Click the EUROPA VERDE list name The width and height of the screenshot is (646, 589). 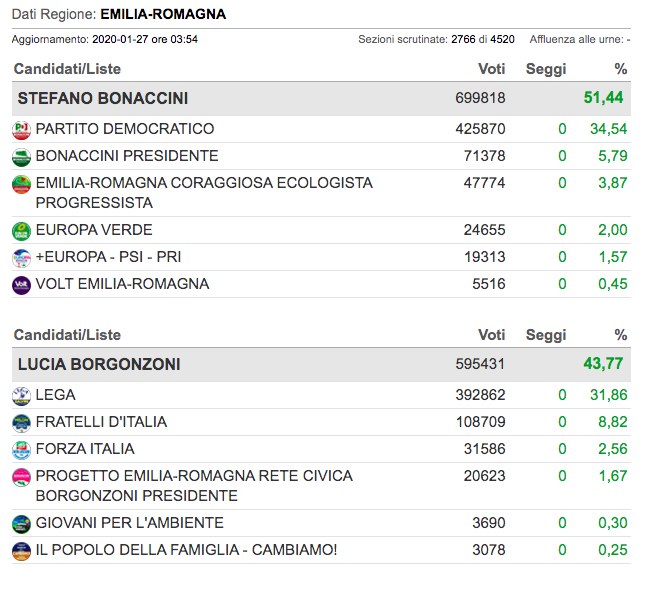[x=94, y=230]
